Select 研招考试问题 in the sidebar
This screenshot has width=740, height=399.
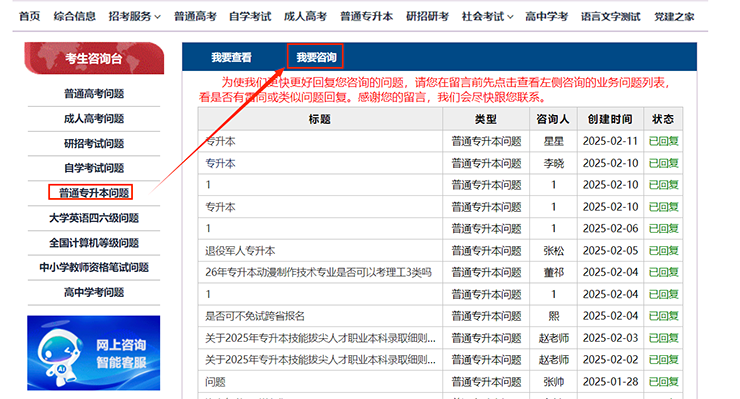point(94,144)
